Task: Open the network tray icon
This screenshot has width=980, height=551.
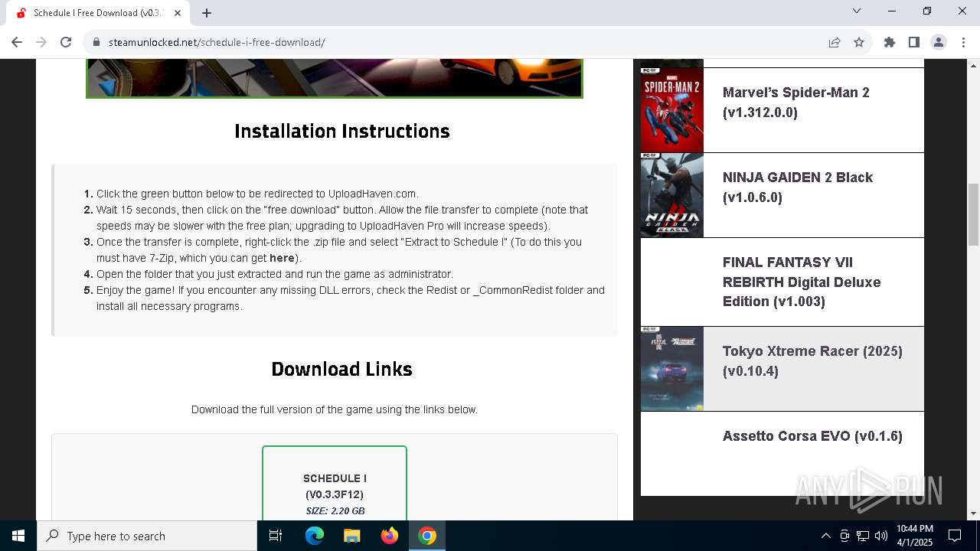Action: coord(863,536)
